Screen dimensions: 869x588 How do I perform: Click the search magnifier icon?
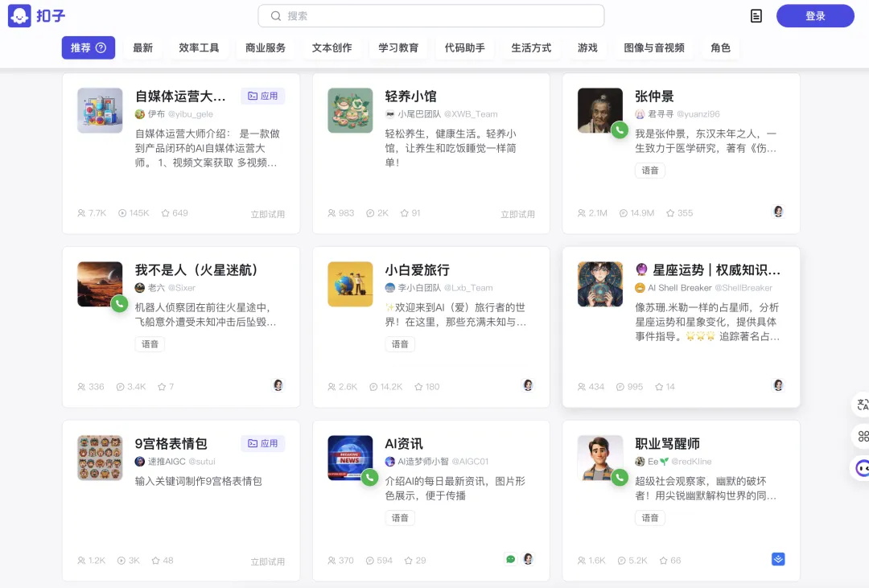click(x=275, y=15)
